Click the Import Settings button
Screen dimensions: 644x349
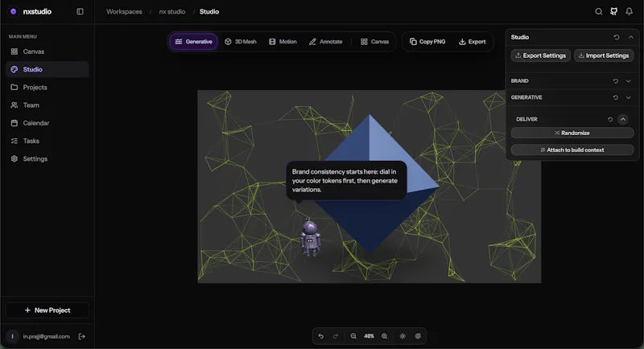click(604, 55)
